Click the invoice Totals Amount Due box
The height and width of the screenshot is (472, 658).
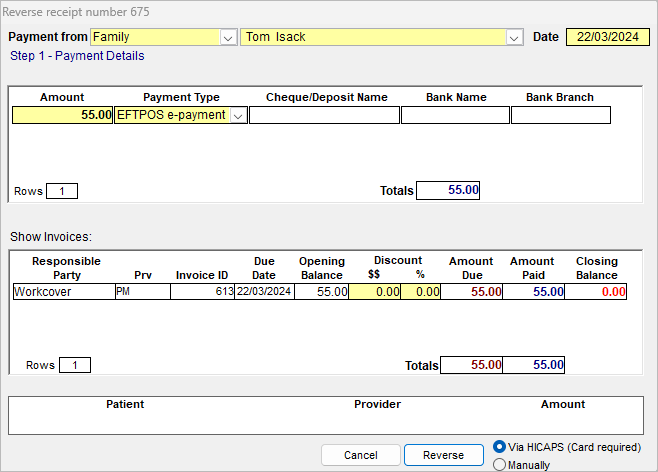click(471, 365)
